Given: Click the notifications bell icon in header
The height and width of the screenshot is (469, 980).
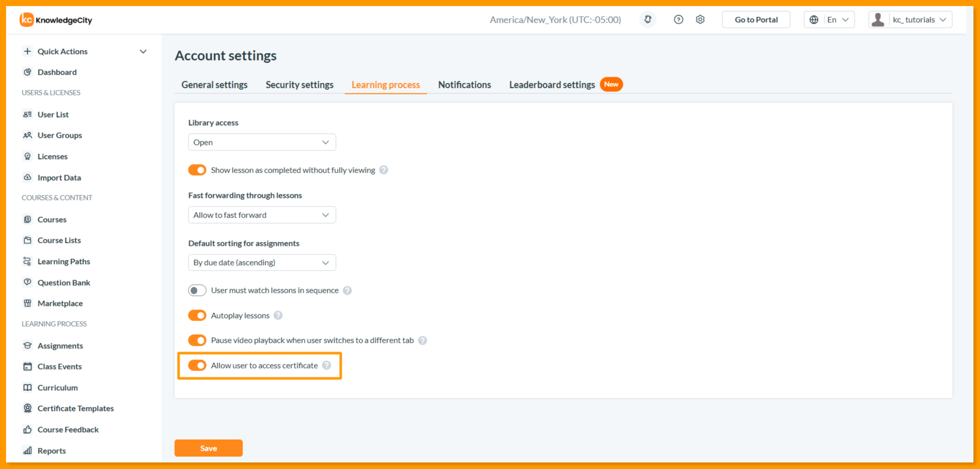Looking at the screenshot, I should 648,20.
